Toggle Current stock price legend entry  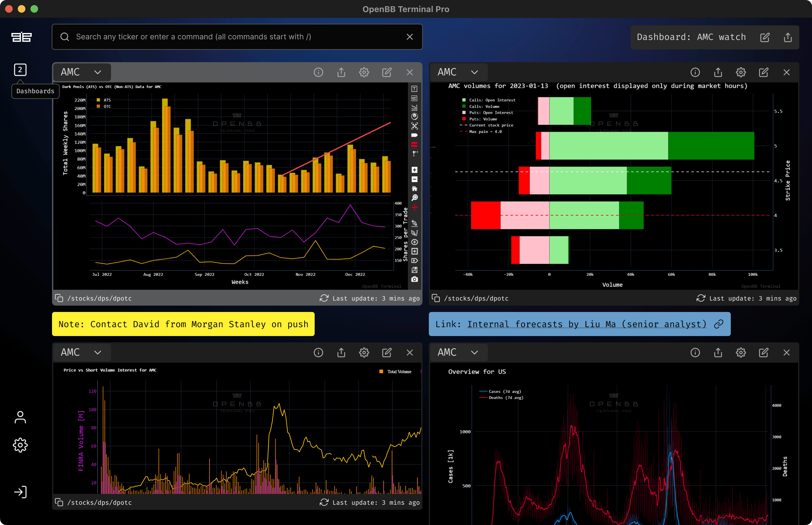tap(486, 126)
